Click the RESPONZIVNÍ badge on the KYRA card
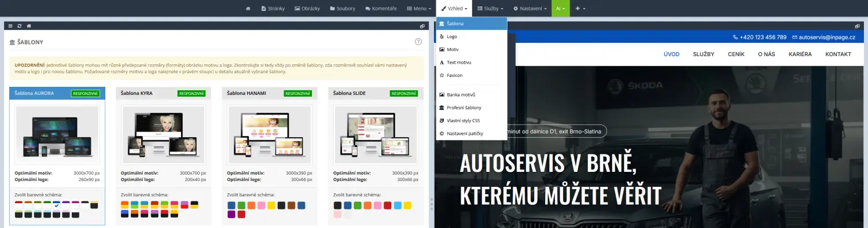This screenshot has height=228, width=868. pyautogui.click(x=192, y=93)
